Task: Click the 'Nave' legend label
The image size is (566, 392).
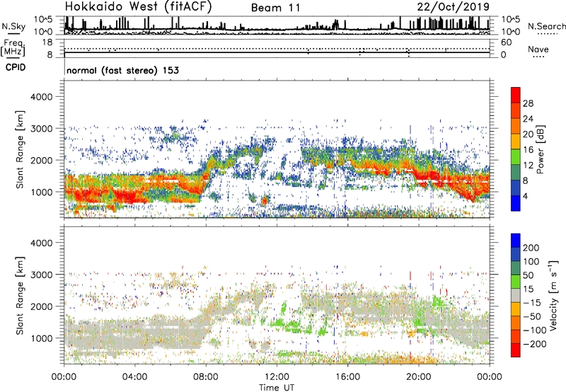Action: (x=538, y=49)
